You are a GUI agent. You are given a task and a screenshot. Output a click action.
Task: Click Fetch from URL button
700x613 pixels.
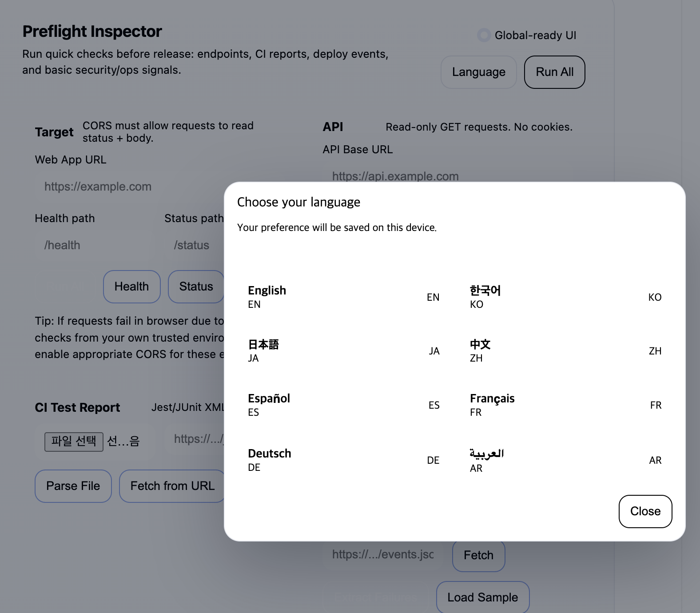pyautogui.click(x=172, y=486)
